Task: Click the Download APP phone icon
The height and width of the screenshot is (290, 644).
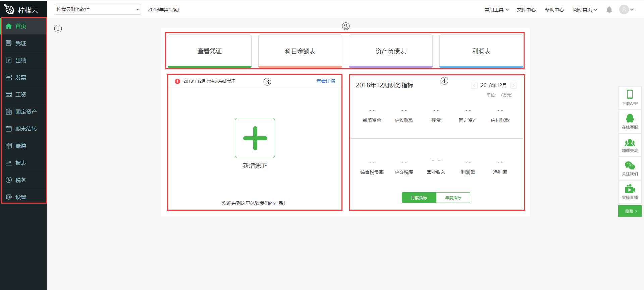Action: tap(630, 94)
